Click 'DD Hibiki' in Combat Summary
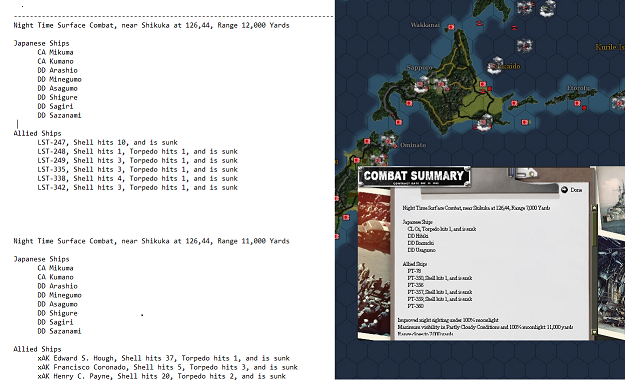 coord(418,236)
